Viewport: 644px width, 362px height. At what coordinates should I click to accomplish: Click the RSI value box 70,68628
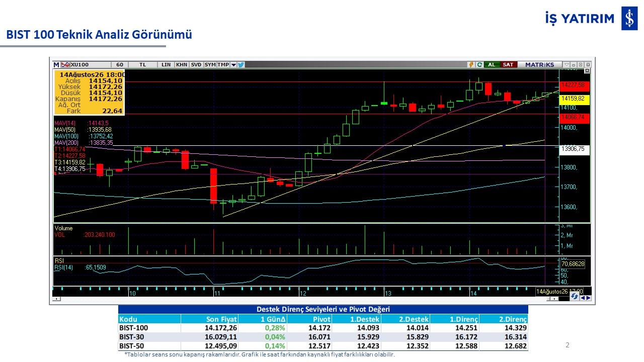click(573, 263)
